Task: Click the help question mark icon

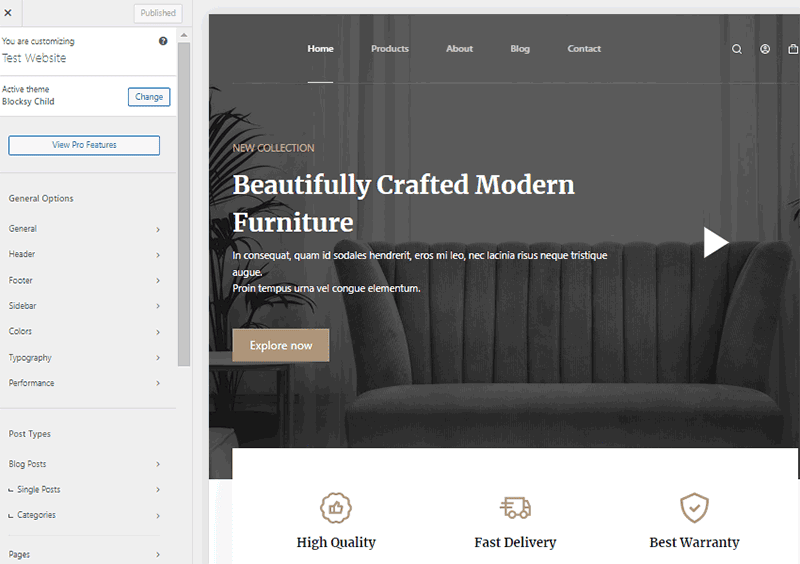Action: (163, 41)
